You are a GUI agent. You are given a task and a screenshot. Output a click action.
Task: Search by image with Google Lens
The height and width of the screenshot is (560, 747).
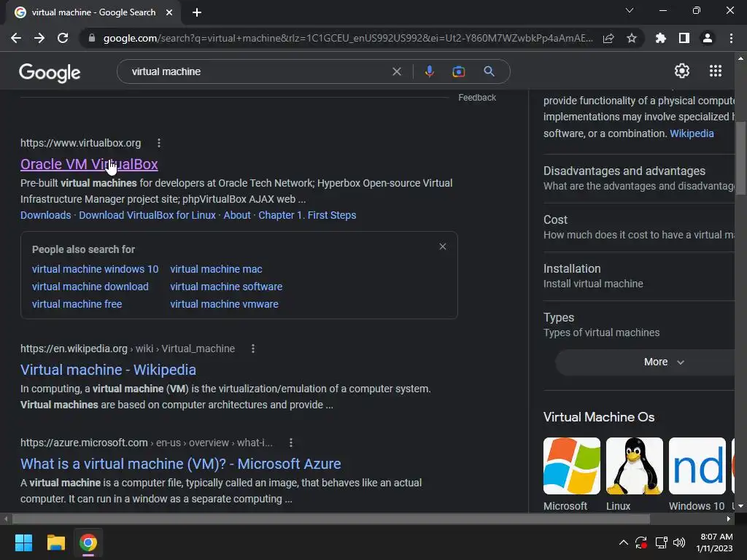click(458, 71)
